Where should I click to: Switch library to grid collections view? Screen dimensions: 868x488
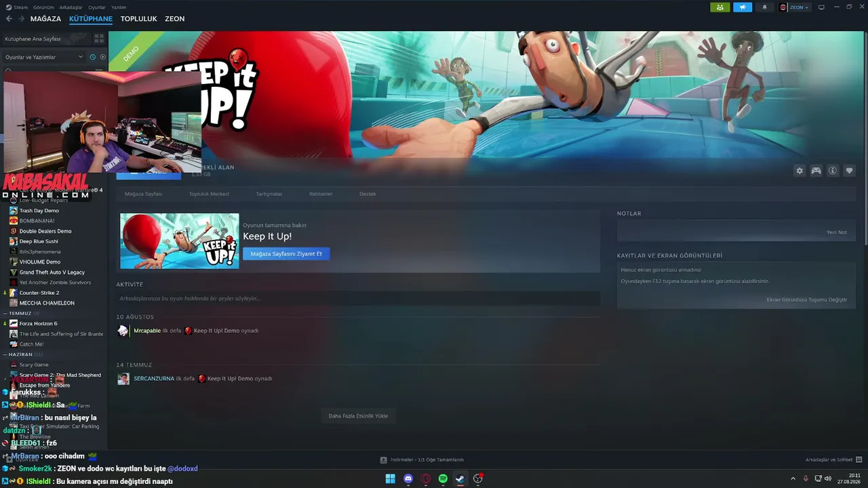tap(99, 39)
